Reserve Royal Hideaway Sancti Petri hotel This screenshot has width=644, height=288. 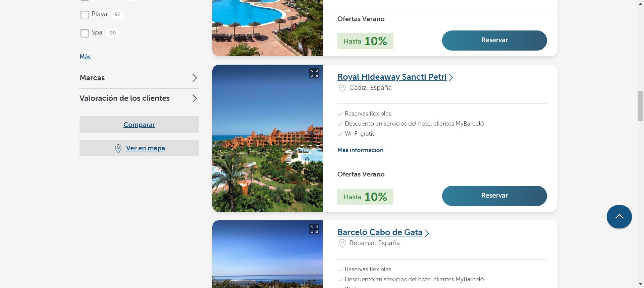pos(494,196)
